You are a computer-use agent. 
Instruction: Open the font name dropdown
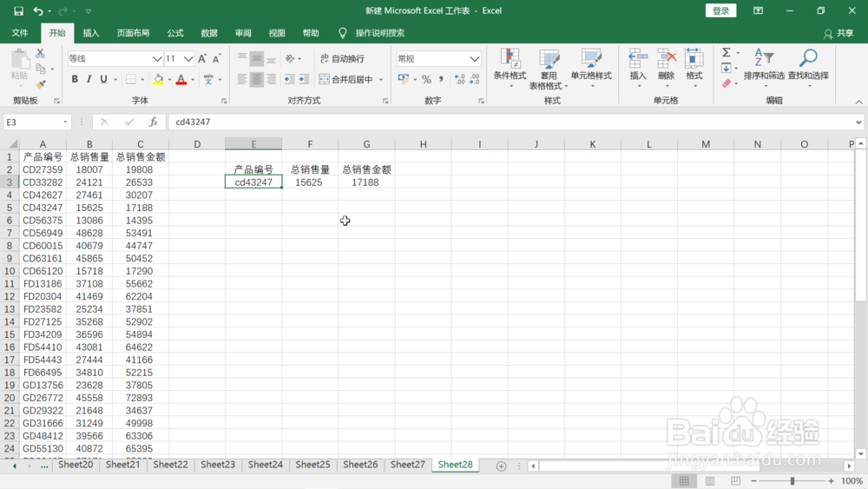tap(157, 59)
